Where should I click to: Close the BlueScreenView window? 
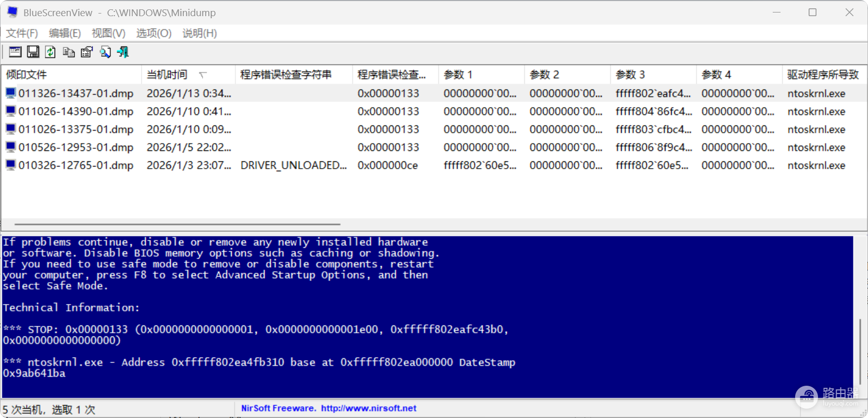[x=849, y=12]
